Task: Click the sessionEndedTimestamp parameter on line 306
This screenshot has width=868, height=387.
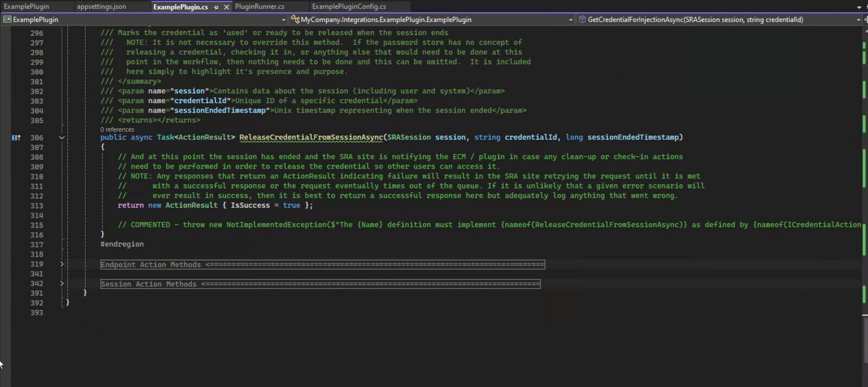Action: pos(633,137)
